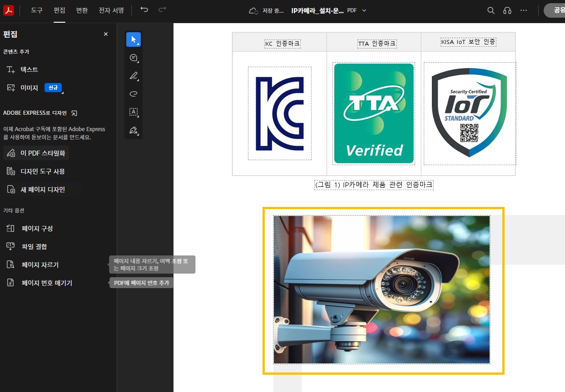The width and height of the screenshot is (565, 392).
Task: Click the IP카메라_설치·운... file name
Action: point(317,10)
